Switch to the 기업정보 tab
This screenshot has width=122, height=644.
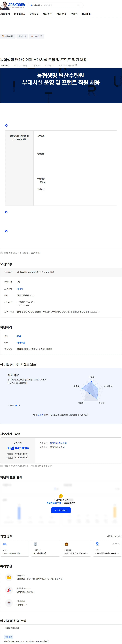coord(36,66)
